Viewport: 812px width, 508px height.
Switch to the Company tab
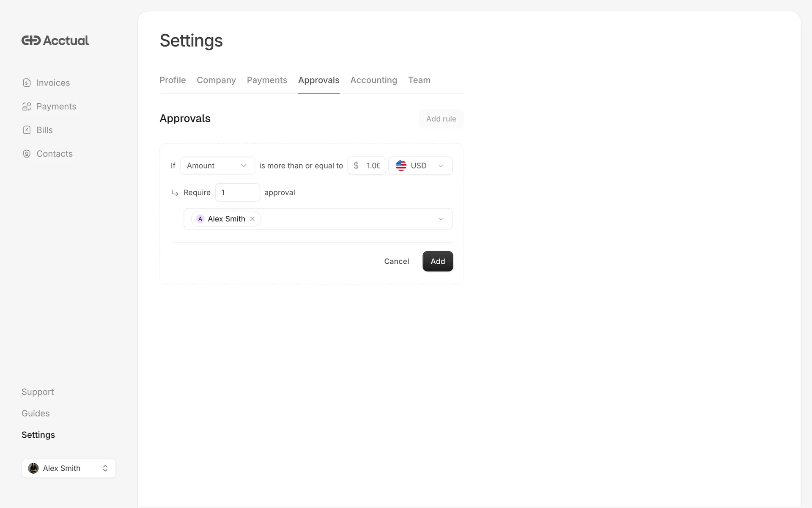(216, 80)
